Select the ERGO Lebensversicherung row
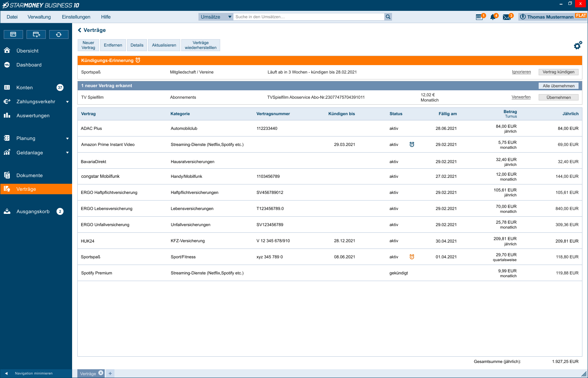 330,209
